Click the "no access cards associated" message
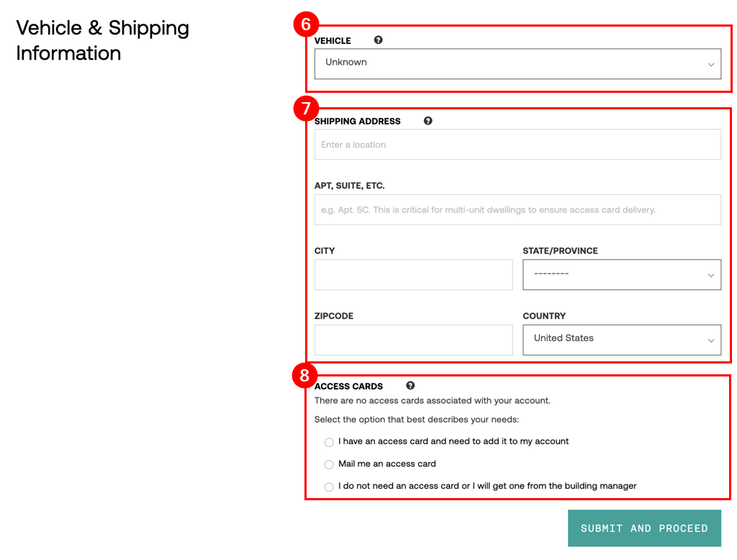Image resolution: width=737 pixels, height=560 pixels. point(432,401)
